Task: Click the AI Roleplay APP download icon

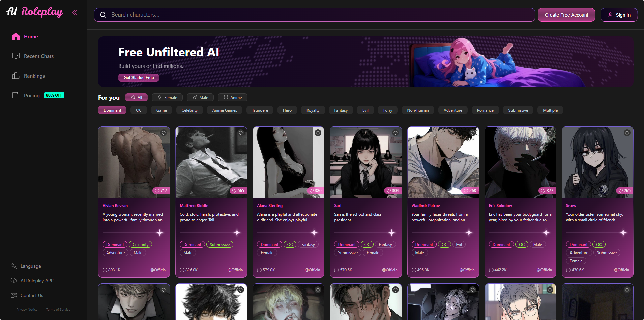Action: 14,280
